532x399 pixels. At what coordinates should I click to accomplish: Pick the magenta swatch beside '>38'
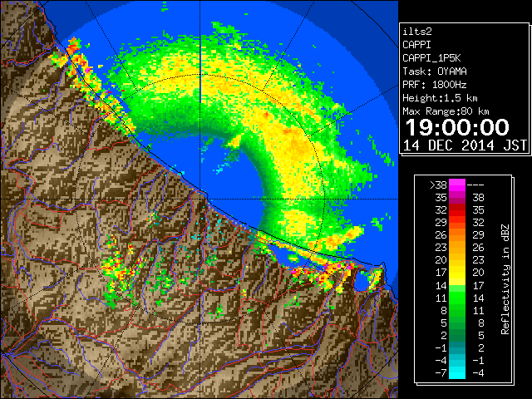pyautogui.click(x=457, y=185)
